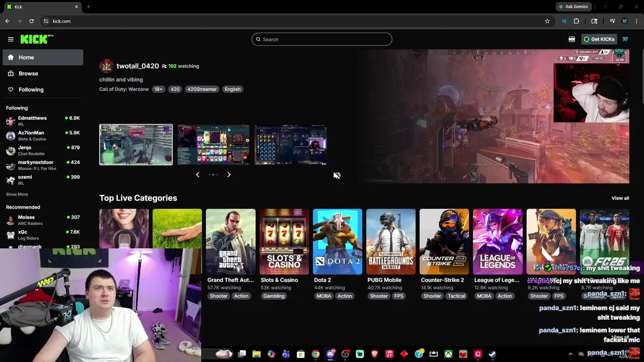Image resolution: width=644 pixels, height=362 pixels.
Task: Click the blue sound-wave extension icon
Action: pyautogui.click(x=564, y=21)
